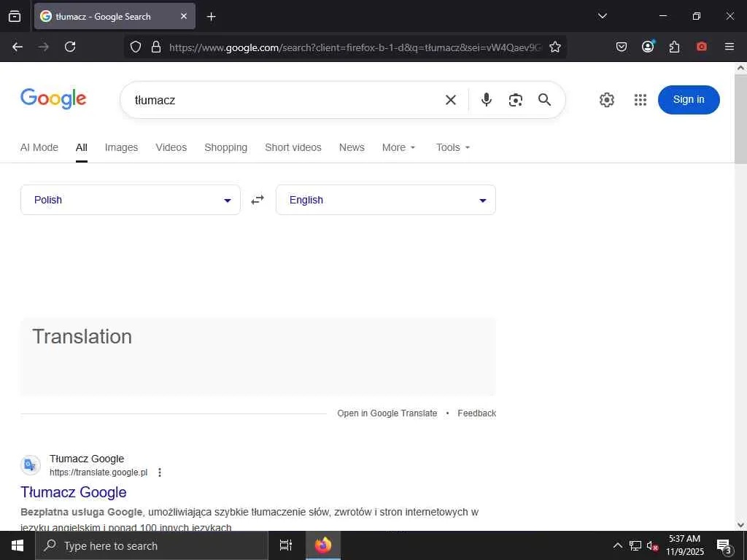Open more options for Tłumacz Google result
This screenshot has height=560, width=747.
pyautogui.click(x=160, y=472)
